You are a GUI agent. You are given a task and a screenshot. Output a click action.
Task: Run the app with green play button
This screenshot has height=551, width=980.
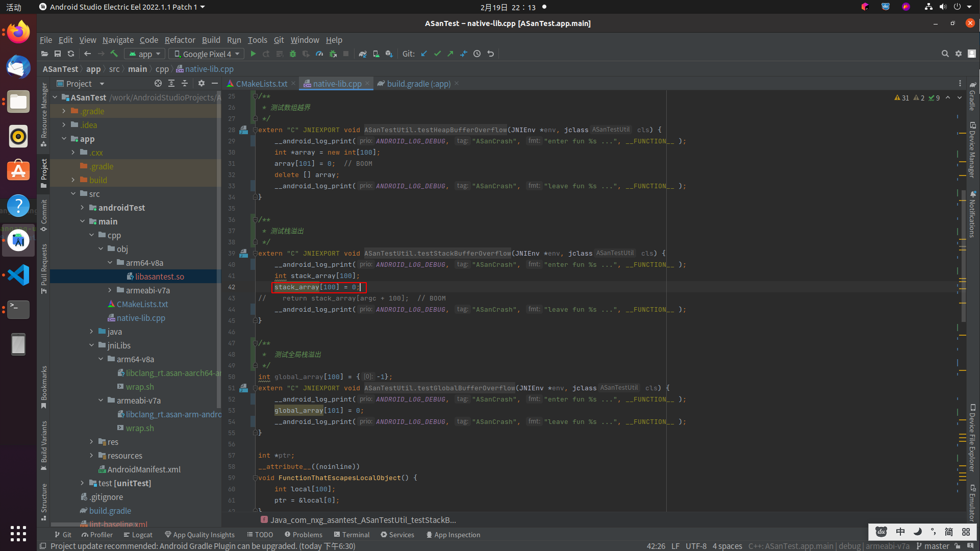253,54
